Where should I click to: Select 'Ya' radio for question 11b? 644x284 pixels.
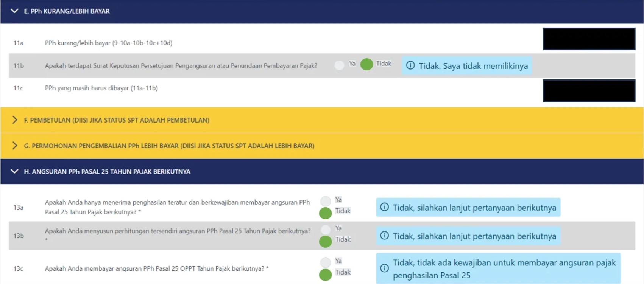coord(339,65)
